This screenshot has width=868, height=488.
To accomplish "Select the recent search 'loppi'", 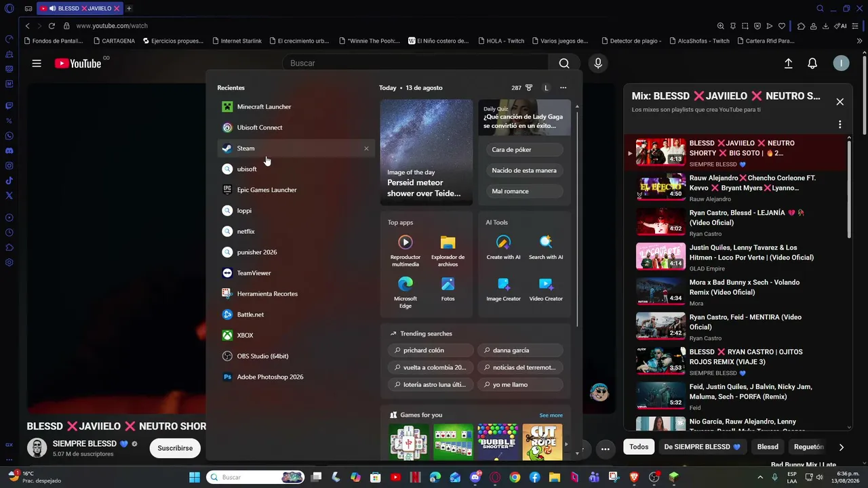I will point(296,211).
